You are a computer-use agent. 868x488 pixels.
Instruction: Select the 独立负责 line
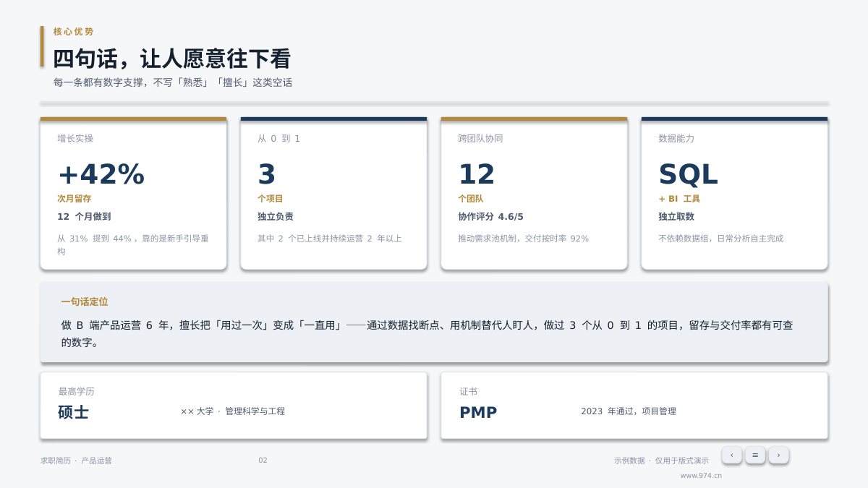(x=276, y=216)
